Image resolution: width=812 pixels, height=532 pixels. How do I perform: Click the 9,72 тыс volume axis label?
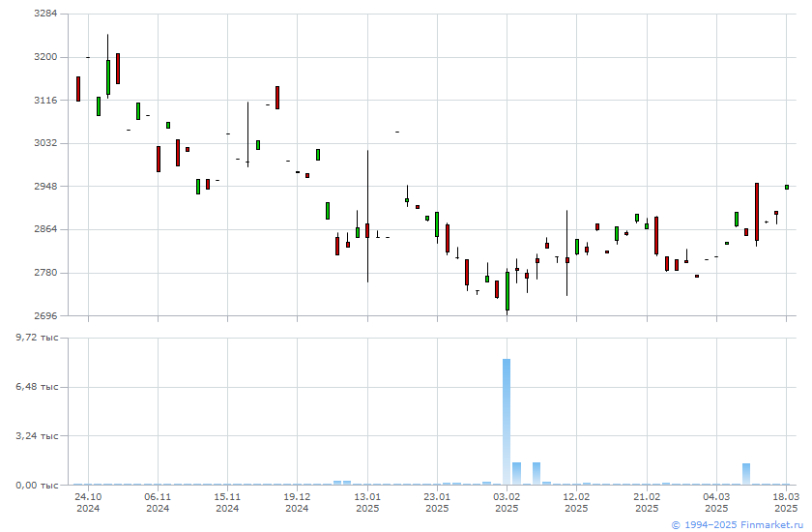(x=38, y=338)
